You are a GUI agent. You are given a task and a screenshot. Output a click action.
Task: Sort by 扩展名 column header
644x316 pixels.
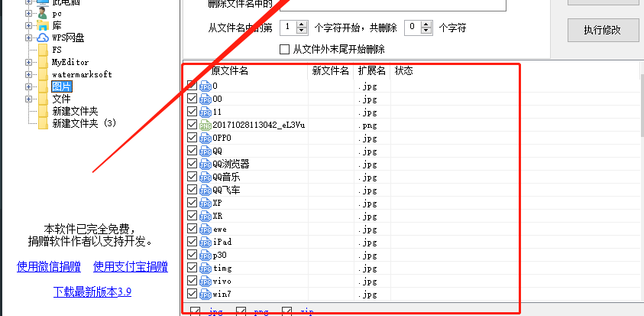pos(372,71)
